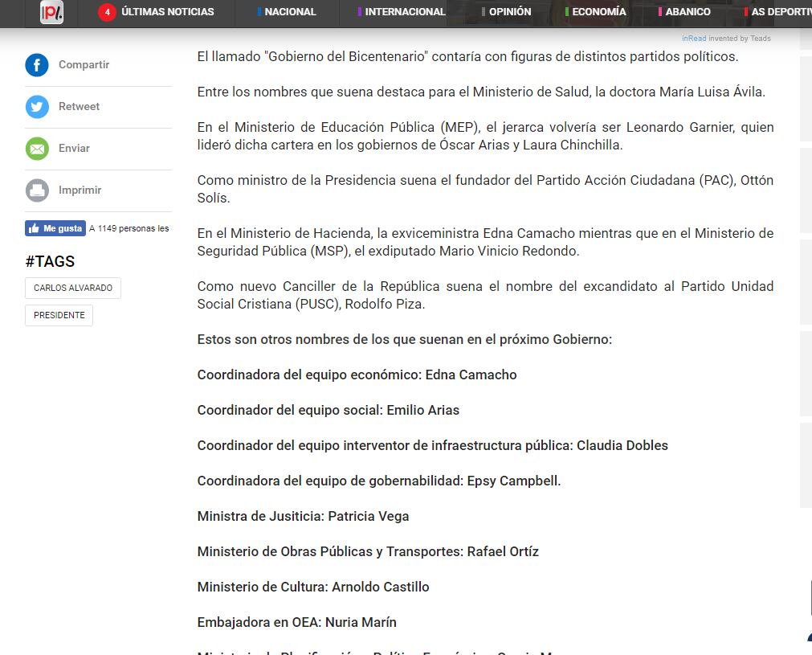Click the Facebook share icon
The width and height of the screenshot is (812, 655).
tap(37, 65)
